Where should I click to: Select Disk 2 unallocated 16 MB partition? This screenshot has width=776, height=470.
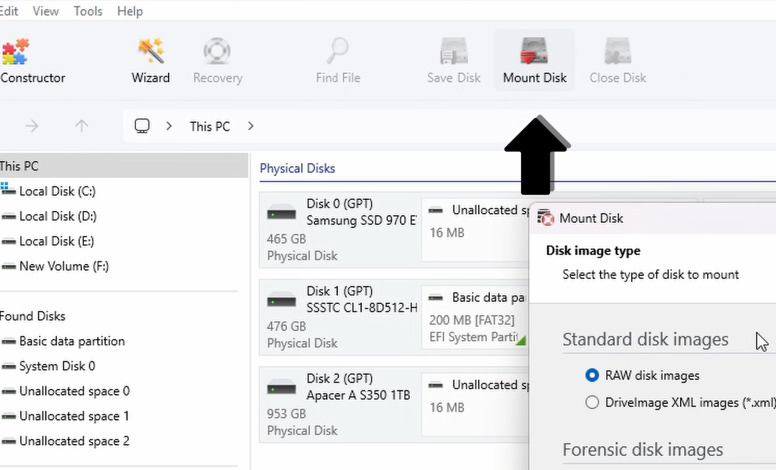point(476,404)
